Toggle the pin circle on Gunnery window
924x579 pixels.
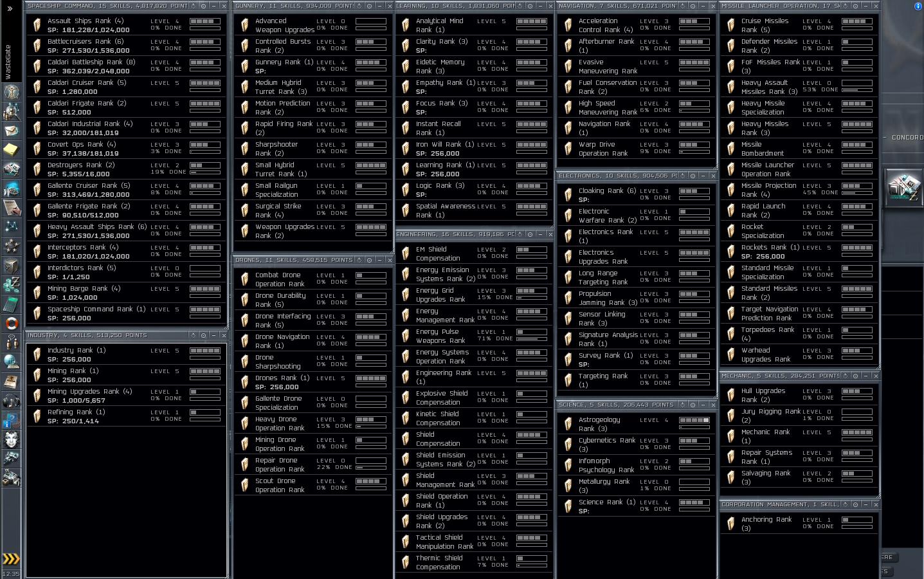tap(369, 6)
